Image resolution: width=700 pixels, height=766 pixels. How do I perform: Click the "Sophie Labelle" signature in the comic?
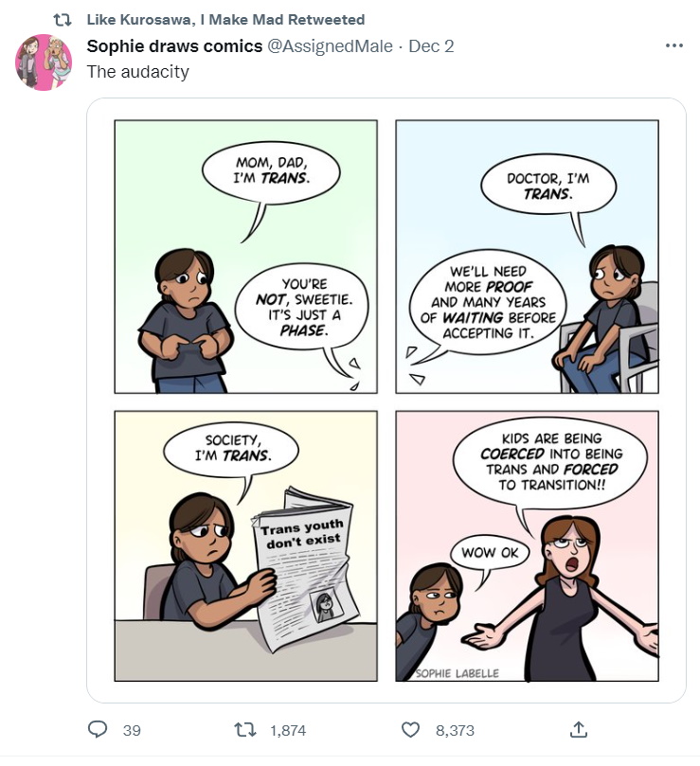[x=457, y=673]
